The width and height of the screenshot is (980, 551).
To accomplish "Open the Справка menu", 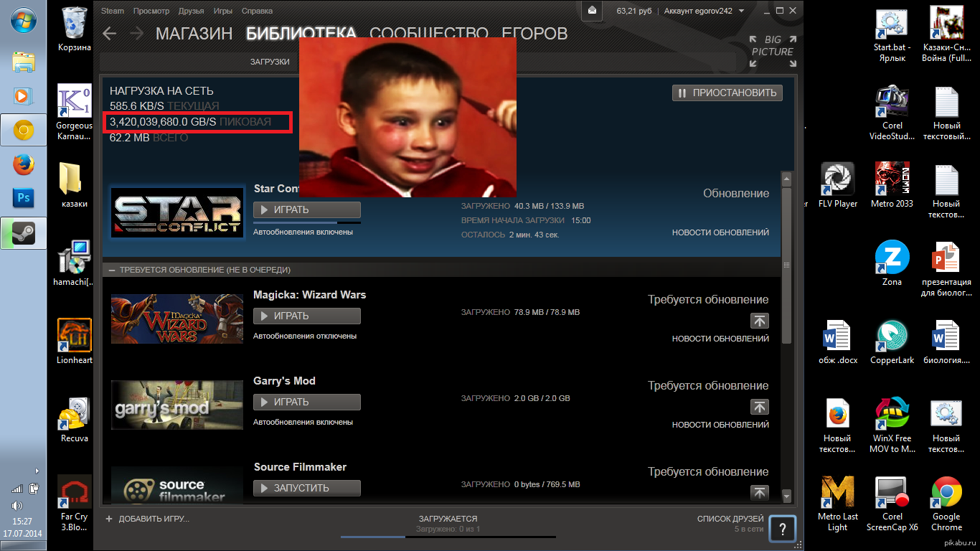I will click(257, 11).
